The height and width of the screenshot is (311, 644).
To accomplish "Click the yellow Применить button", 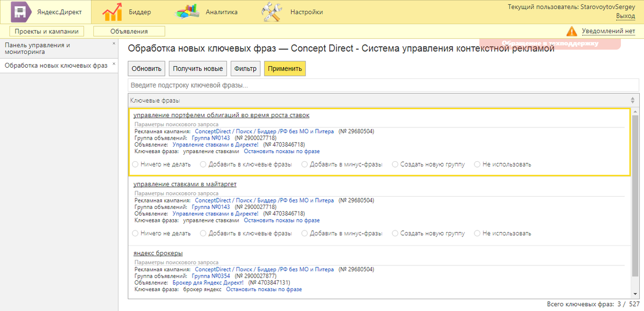I will pos(284,69).
